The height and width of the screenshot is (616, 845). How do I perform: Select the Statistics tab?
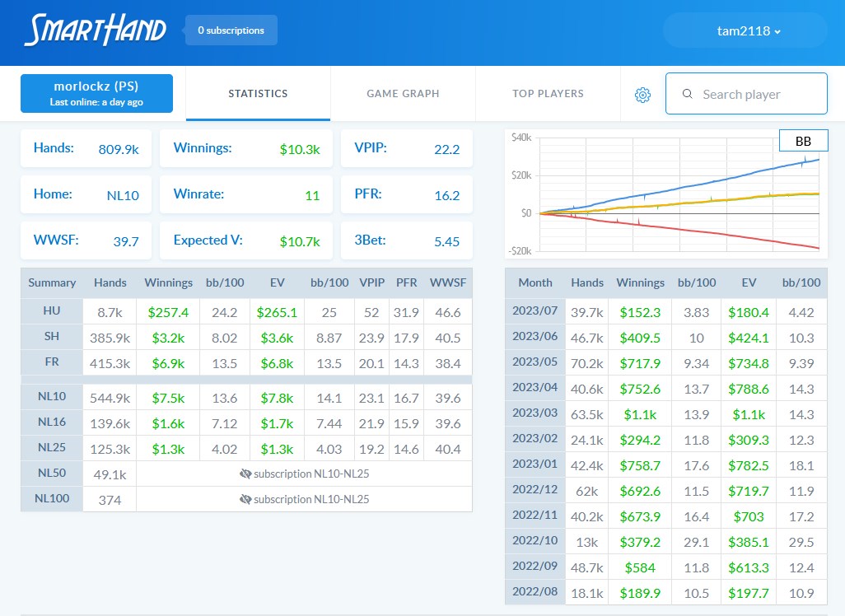[258, 94]
